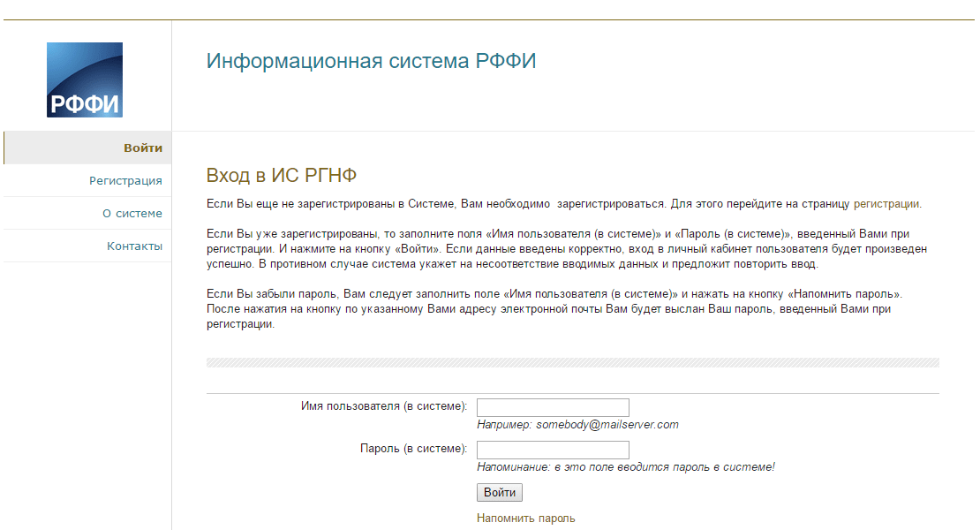The image size is (980, 530).
Task: Click the Напомнить пароль link
Action: (525, 519)
